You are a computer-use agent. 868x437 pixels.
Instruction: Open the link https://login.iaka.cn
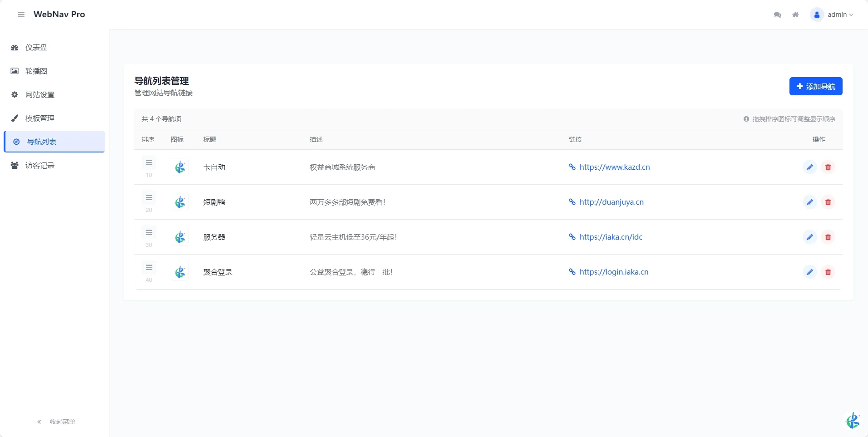[x=614, y=272]
